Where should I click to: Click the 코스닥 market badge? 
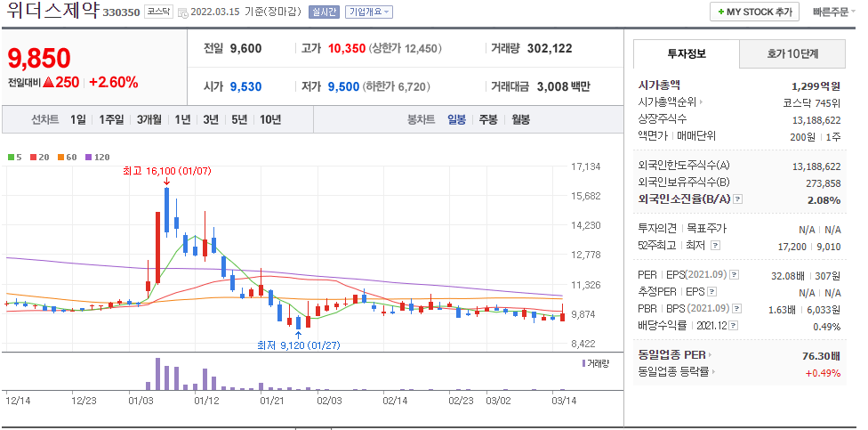(x=159, y=12)
